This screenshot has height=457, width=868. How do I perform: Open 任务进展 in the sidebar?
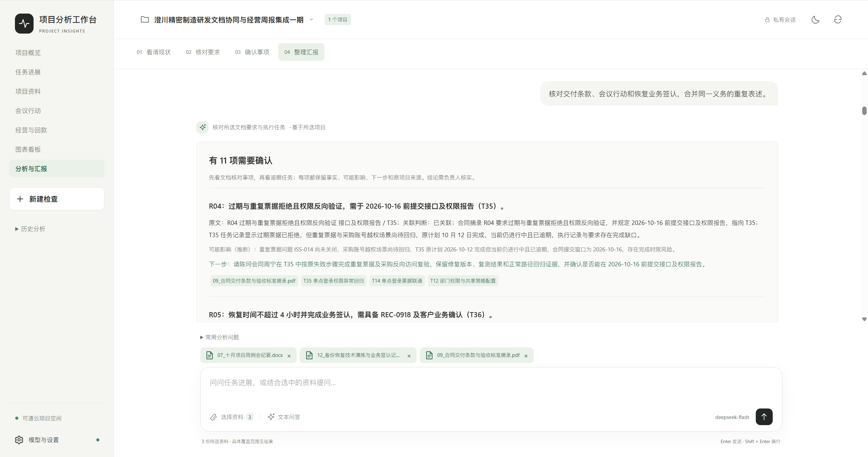tap(57, 72)
